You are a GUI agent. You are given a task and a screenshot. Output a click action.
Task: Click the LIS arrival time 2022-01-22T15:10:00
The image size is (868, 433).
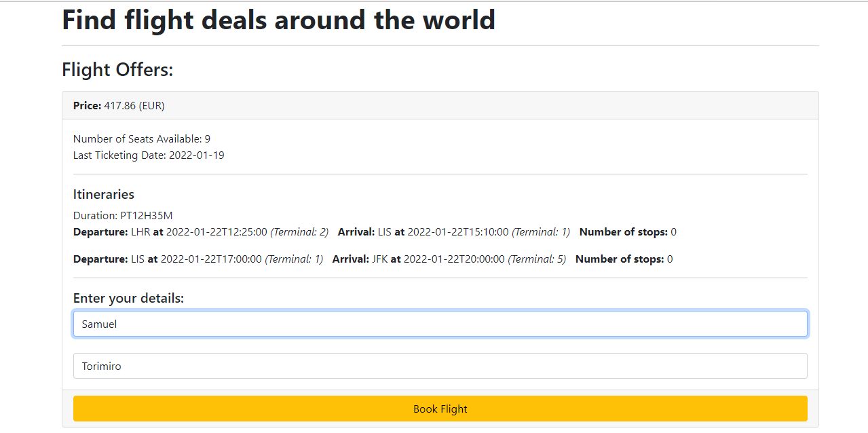(x=458, y=231)
